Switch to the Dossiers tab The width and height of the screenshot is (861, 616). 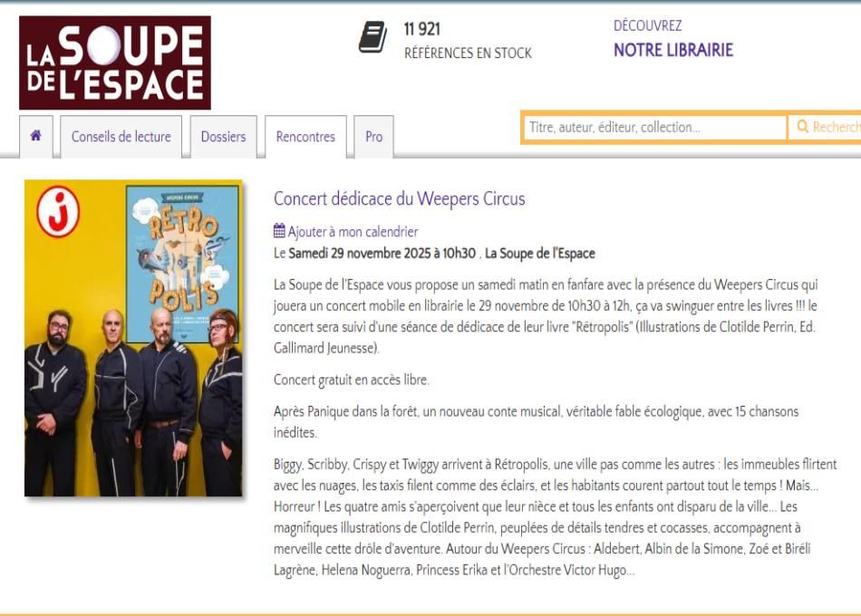(x=223, y=137)
